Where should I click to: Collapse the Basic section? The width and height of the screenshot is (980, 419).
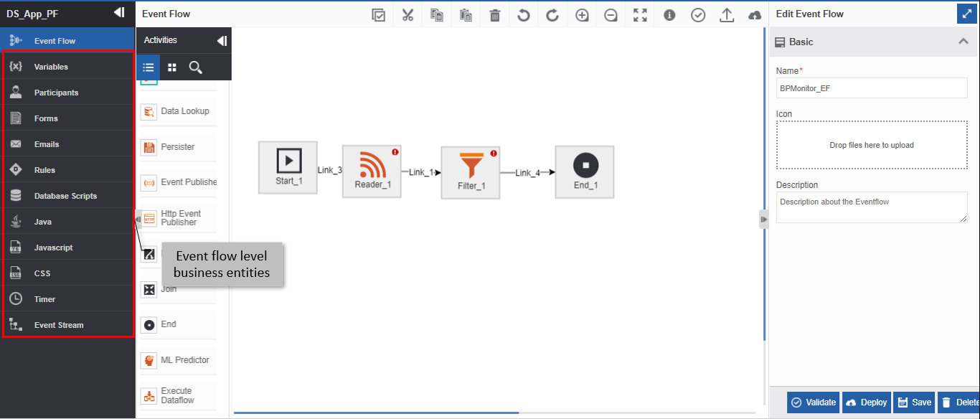[x=963, y=42]
